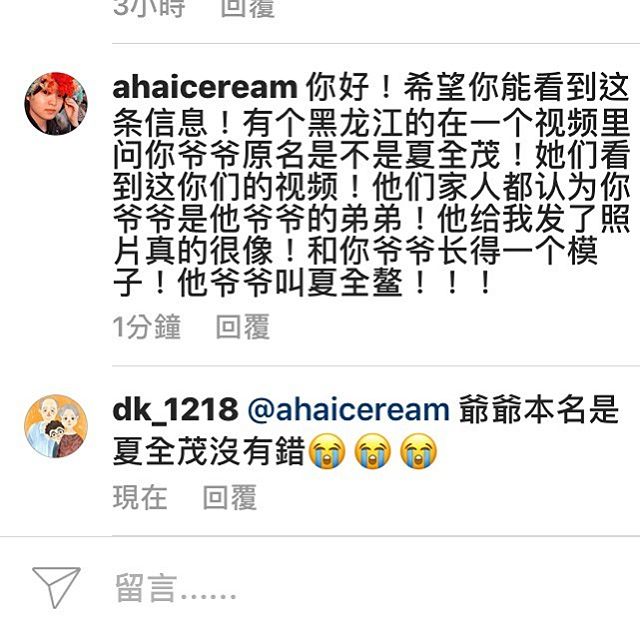Screen dimensions: 640x640
Task: Tap the last crying emoji in dk_1218's reply
Action: [418, 451]
